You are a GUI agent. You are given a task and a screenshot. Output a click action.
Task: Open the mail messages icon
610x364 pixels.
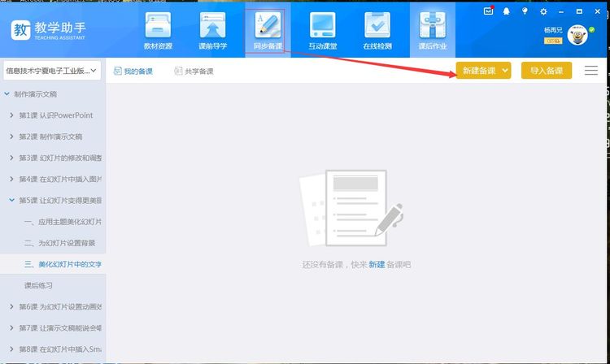click(488, 11)
